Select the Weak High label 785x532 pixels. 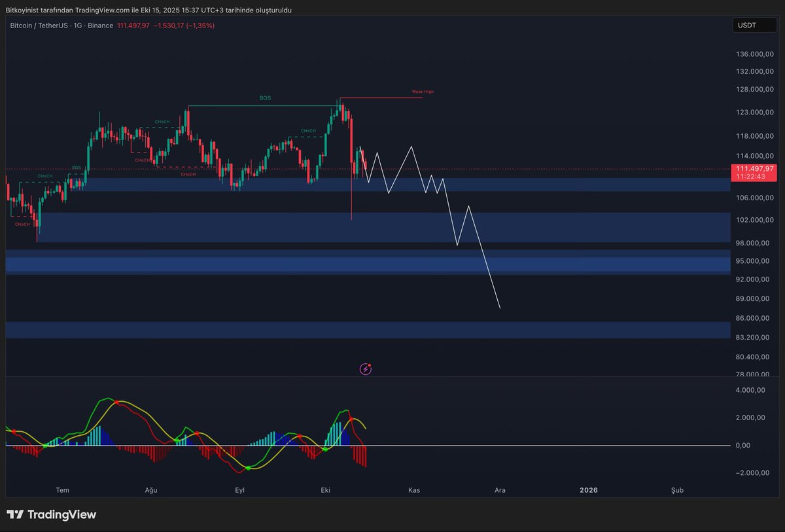point(423,92)
